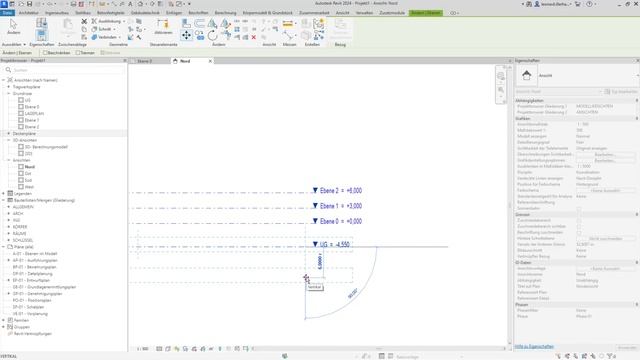Click the view horizontal scrollbar
This screenshot has width=640, height=360.
click(378, 349)
